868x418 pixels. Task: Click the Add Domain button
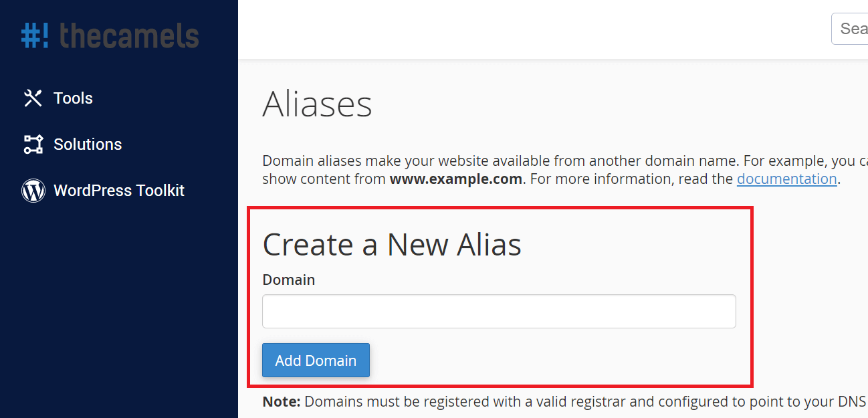pos(316,360)
